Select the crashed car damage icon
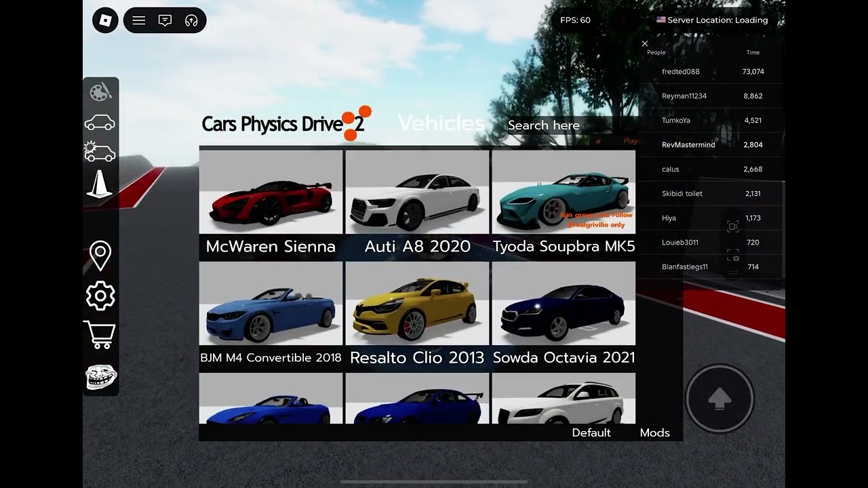Screen dimensions: 868x488 pos(100,151)
